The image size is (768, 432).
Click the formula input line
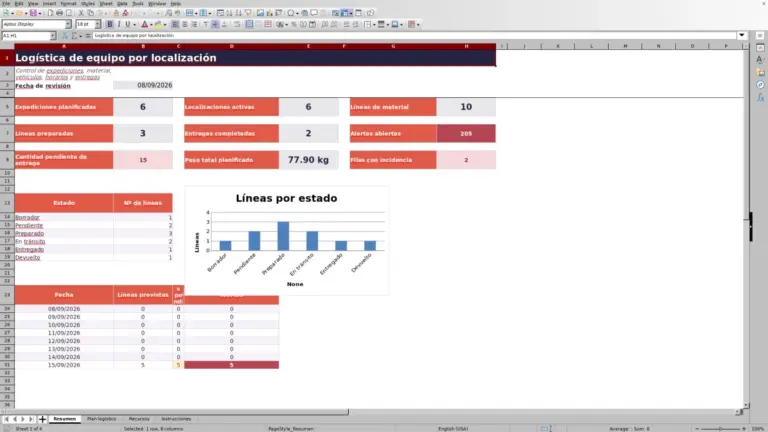[414, 35]
